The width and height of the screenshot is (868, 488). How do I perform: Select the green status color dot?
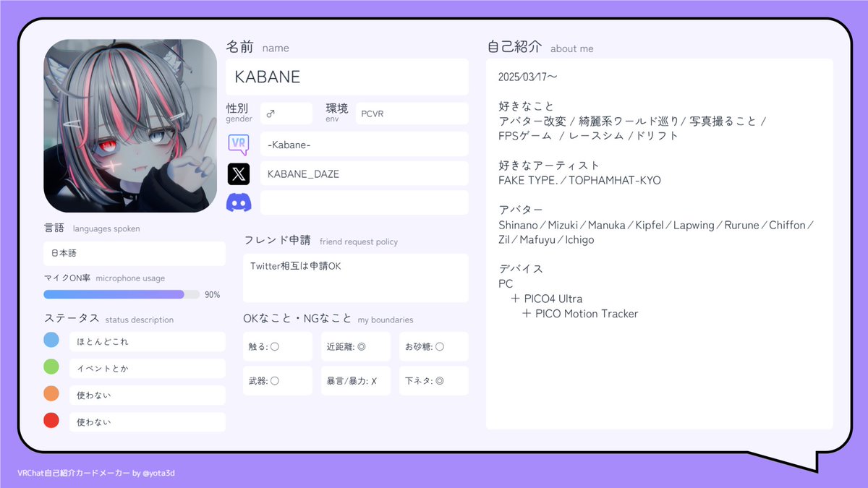(x=51, y=367)
